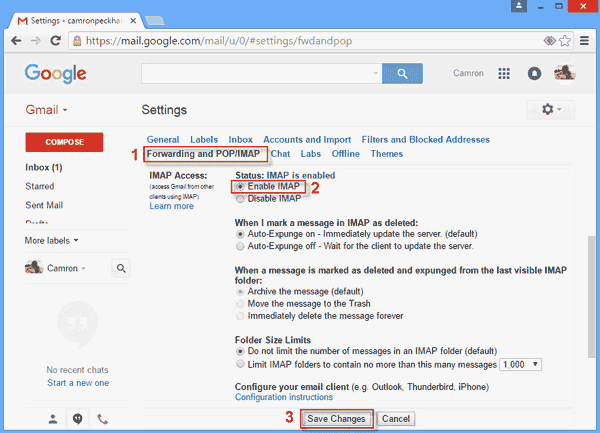
Task: Select Enable IMAP radio button
Action: (x=240, y=186)
